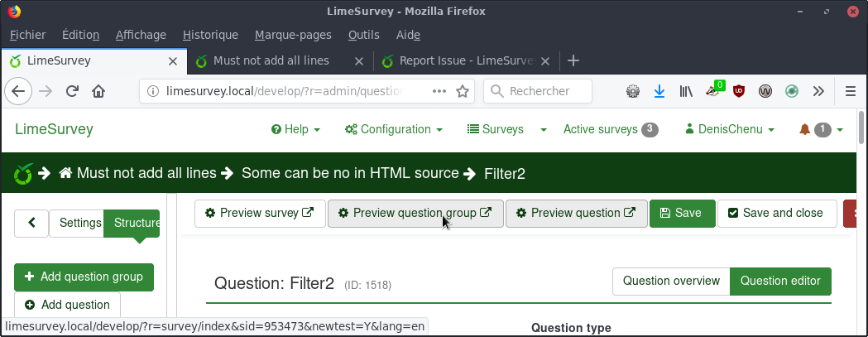The image size is (868, 337).
Task: Click the home icon in the breadcrumb
Action: point(66,173)
